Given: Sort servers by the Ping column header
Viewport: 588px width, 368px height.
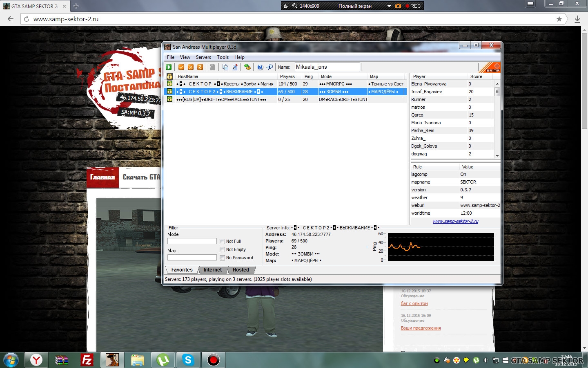Looking at the screenshot, I should 309,76.
